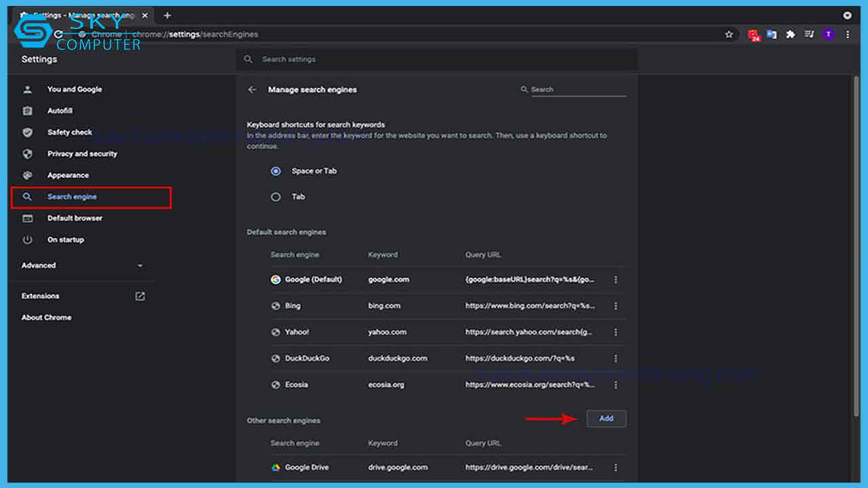Viewport: 868px width, 488px height.
Task: Open the Google Translate extension icon
Action: (772, 35)
